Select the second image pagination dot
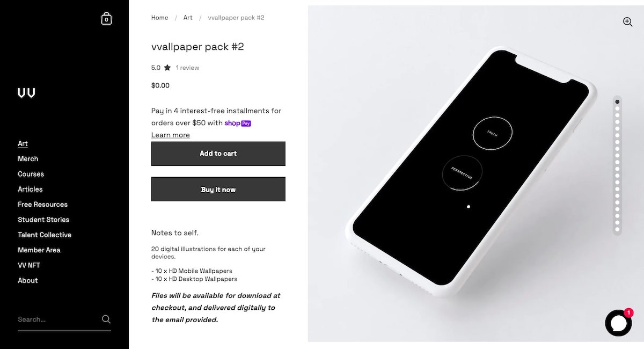644x349 pixels. point(617,108)
